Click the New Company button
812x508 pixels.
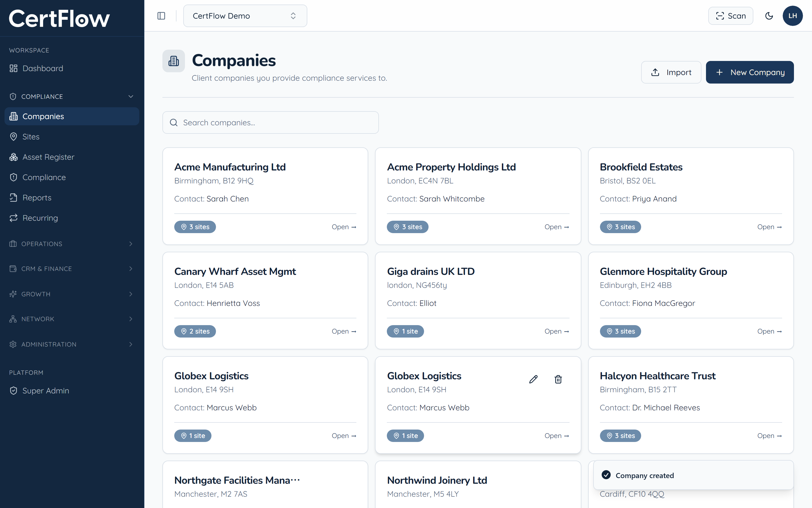pyautogui.click(x=750, y=72)
